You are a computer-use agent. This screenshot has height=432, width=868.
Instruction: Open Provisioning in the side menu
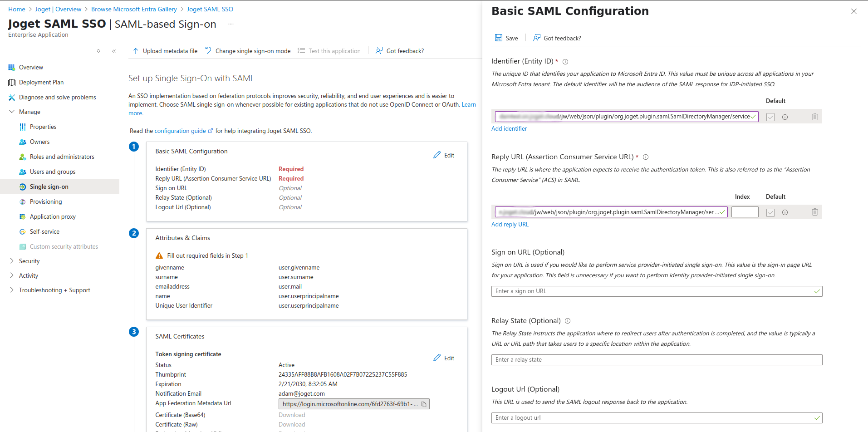click(46, 201)
